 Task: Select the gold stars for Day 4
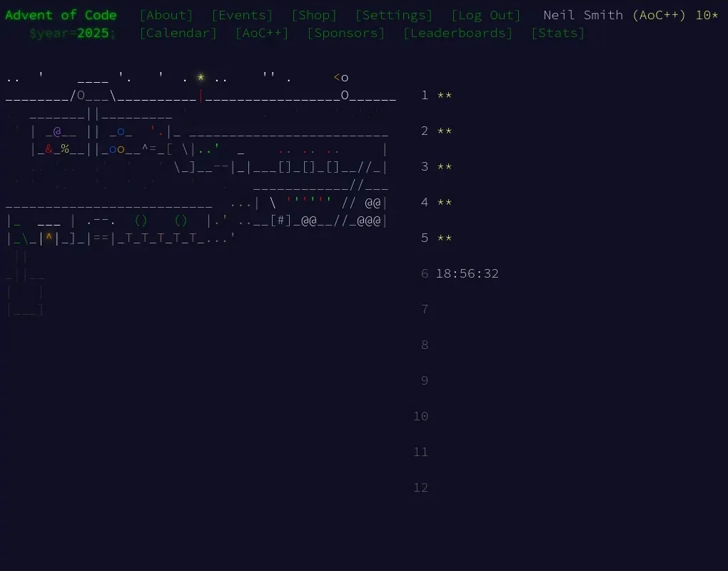click(444, 202)
